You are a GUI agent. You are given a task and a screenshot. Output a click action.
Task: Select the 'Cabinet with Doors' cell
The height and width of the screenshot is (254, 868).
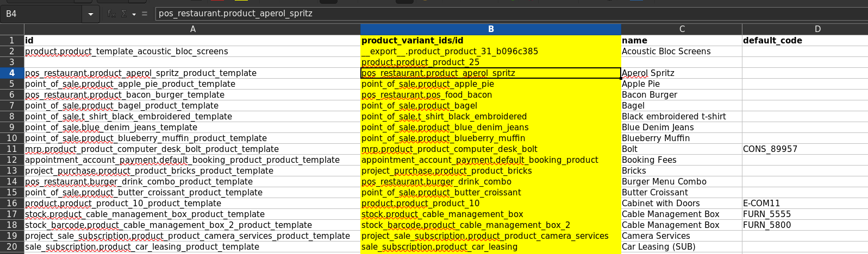click(682, 203)
